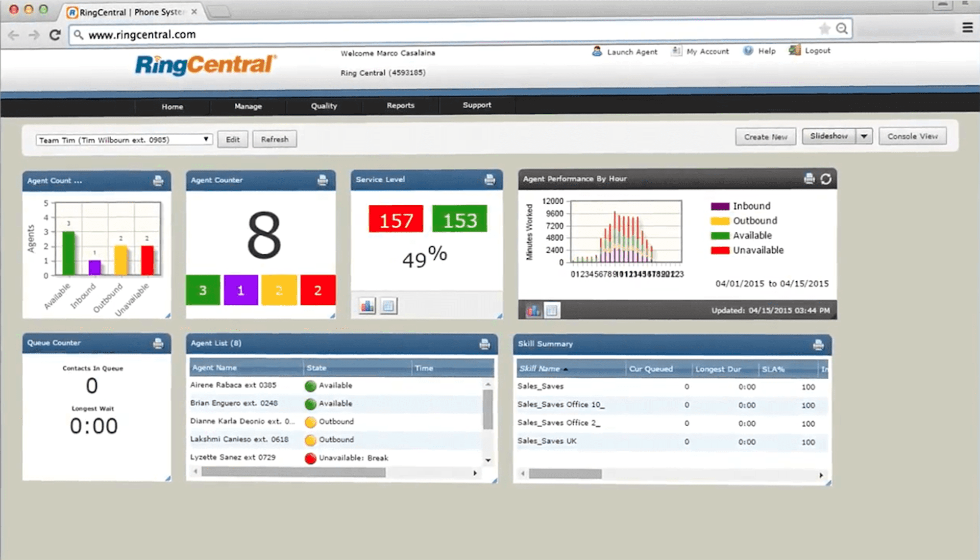Print the Queue Counter widget

click(158, 343)
